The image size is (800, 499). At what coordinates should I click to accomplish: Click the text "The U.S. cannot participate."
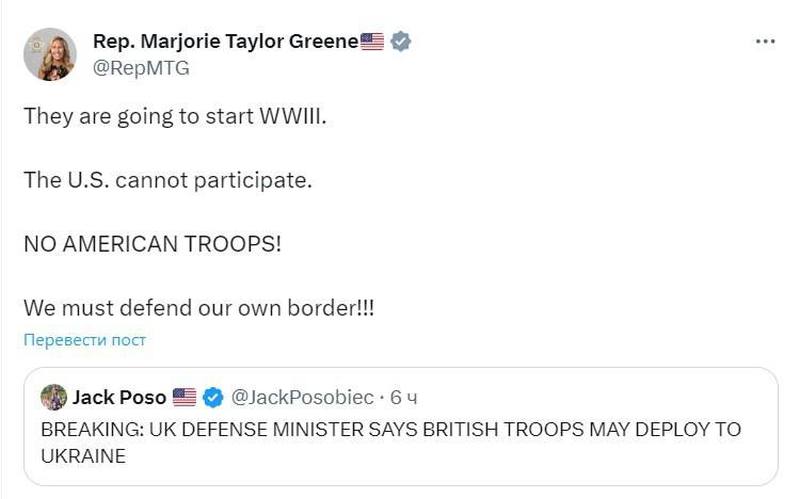pos(168,180)
